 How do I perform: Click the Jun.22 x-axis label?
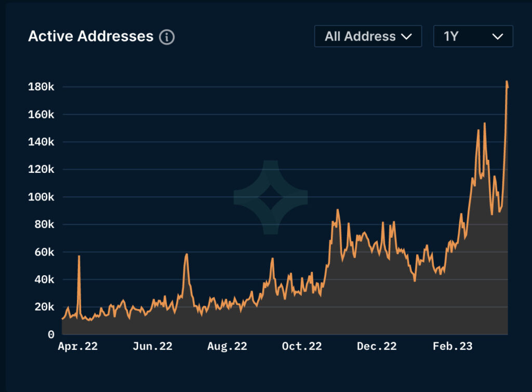pos(152,347)
